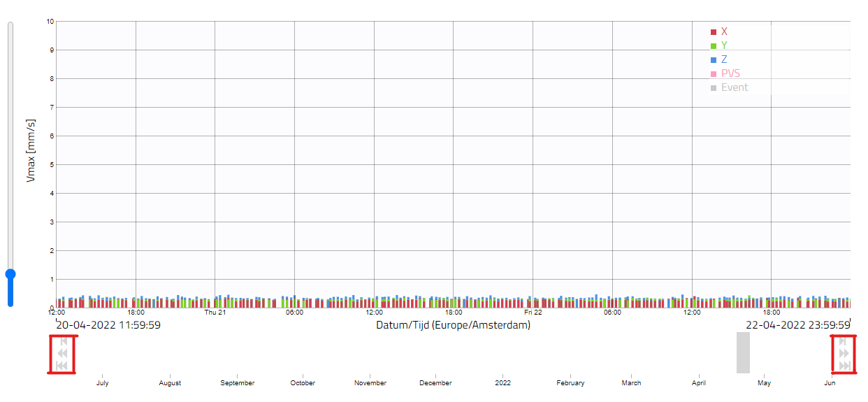
Task: Click the May marker on overview timeline
Action: 765,382
